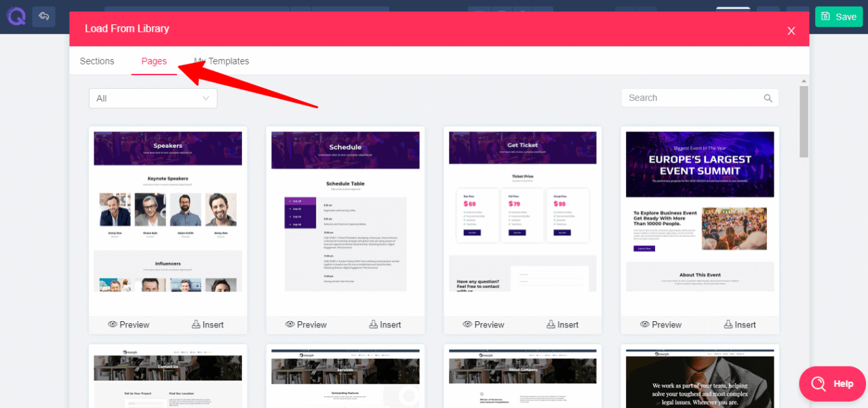
Task: Click the green Save button
Action: coord(838,17)
